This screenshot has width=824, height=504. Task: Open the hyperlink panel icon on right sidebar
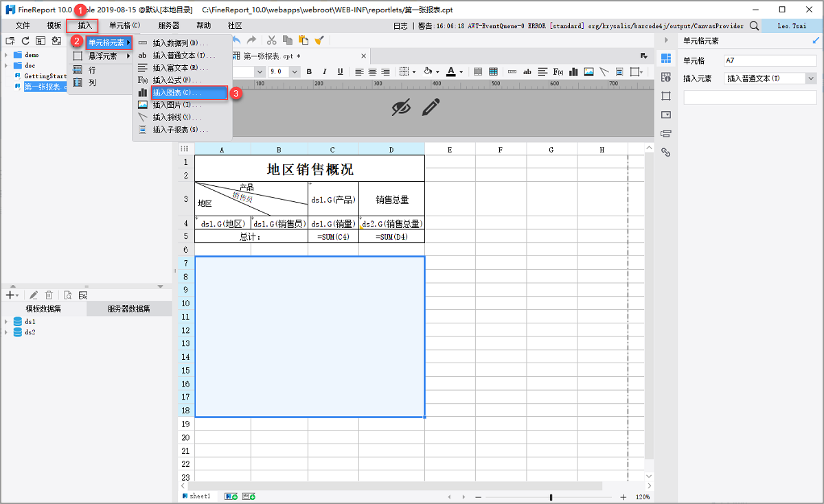pos(665,152)
